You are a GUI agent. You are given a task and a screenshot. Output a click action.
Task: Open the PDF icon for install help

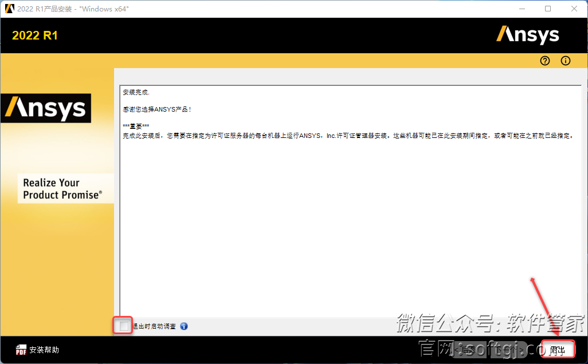pyautogui.click(x=21, y=350)
